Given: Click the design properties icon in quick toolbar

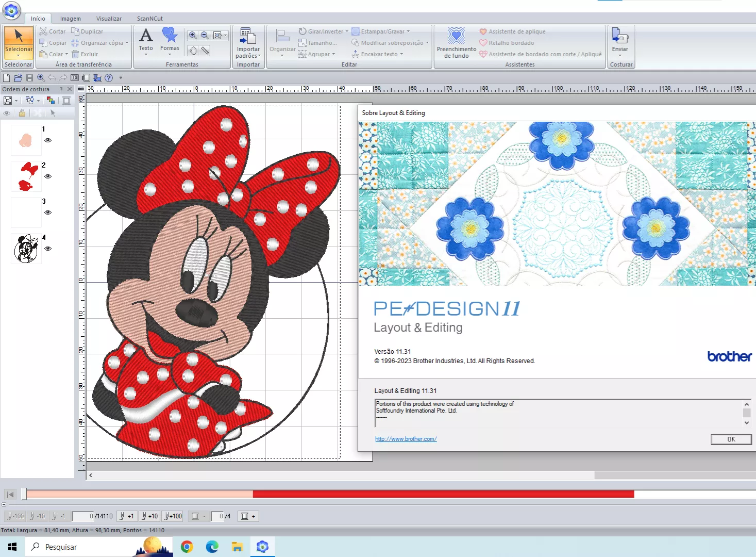Looking at the screenshot, I should click(75, 78).
